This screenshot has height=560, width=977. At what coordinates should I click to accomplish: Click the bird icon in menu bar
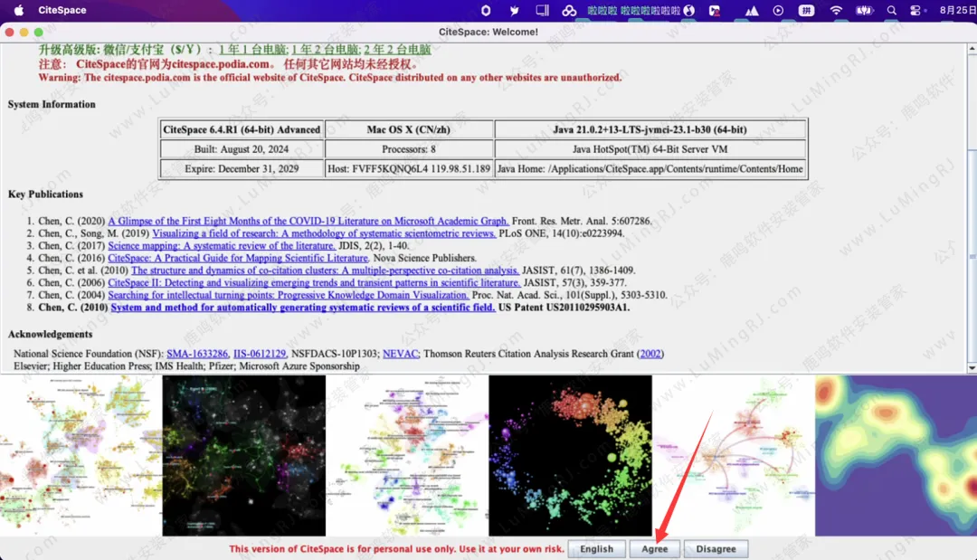tap(514, 10)
